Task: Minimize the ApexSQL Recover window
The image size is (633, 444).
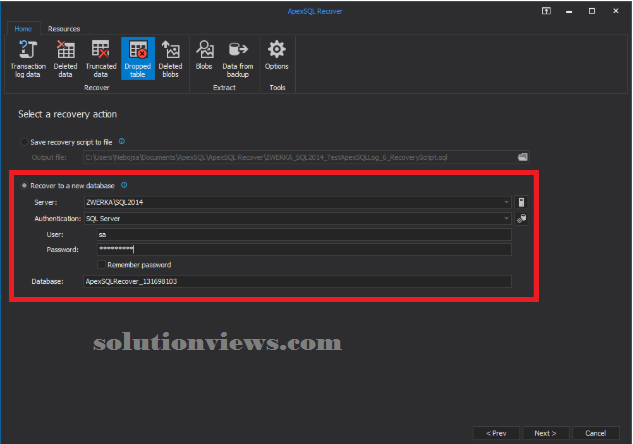Action: 569,11
